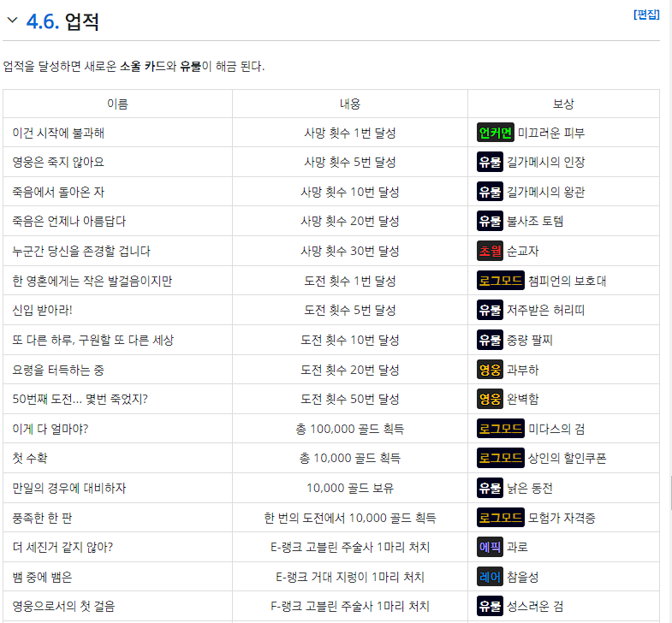Click the 유물 badge beside 중량 팔찌

(490, 341)
